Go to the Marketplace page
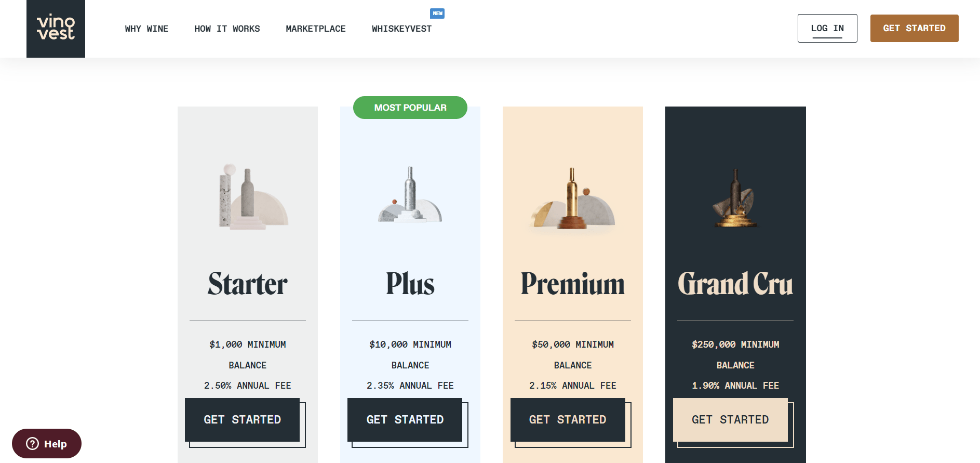The image size is (980, 463). (316, 29)
